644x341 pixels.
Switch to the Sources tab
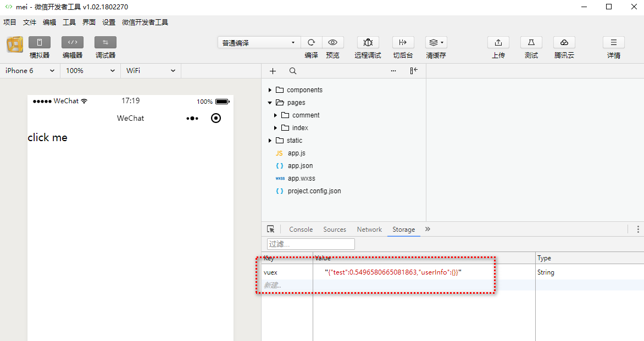[335, 230]
